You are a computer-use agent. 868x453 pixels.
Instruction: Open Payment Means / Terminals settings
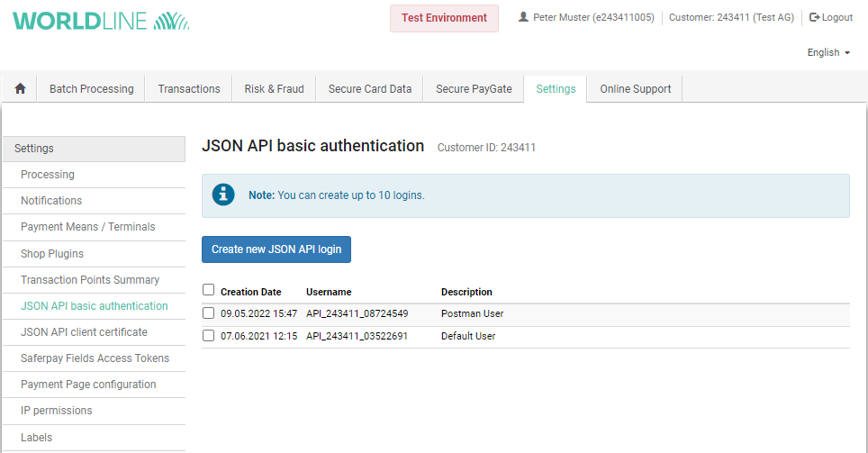[87, 227]
